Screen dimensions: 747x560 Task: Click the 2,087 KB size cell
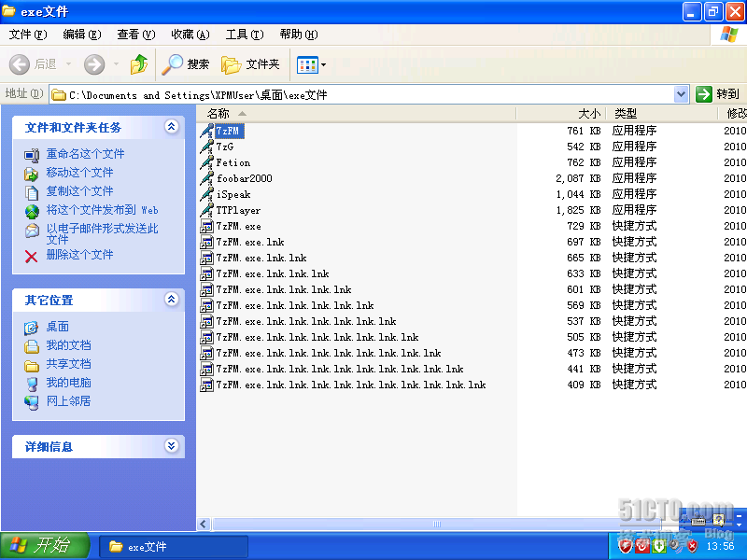(578, 178)
